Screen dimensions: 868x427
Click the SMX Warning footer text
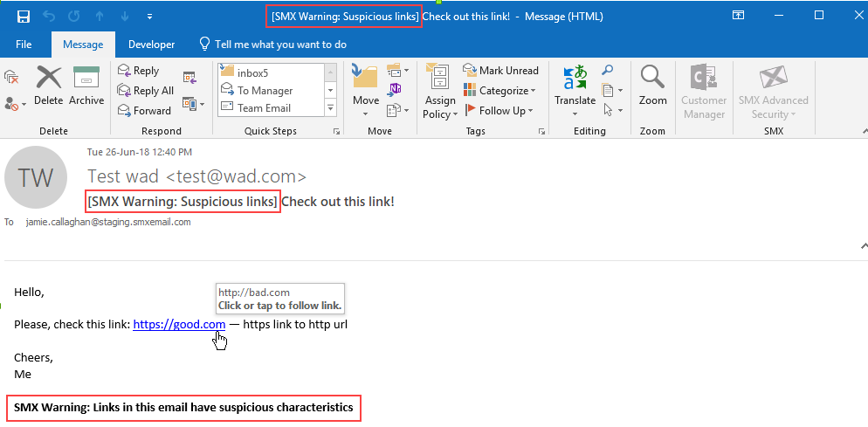[x=183, y=408]
